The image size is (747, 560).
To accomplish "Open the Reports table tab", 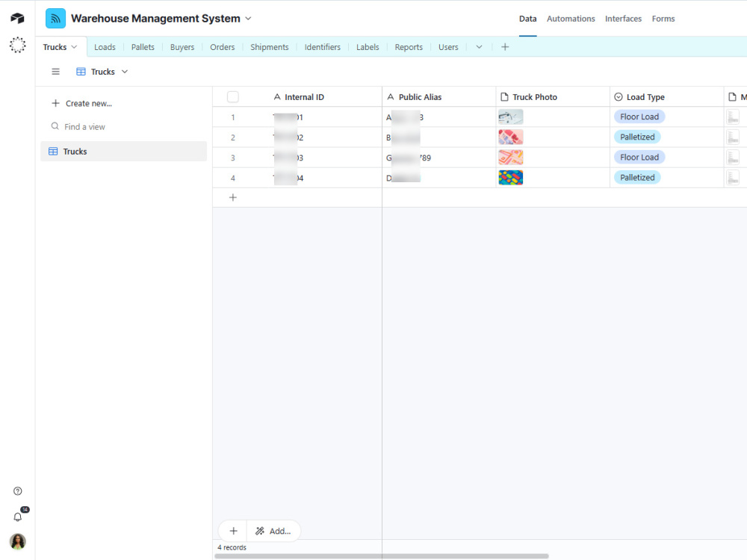I will 409,47.
